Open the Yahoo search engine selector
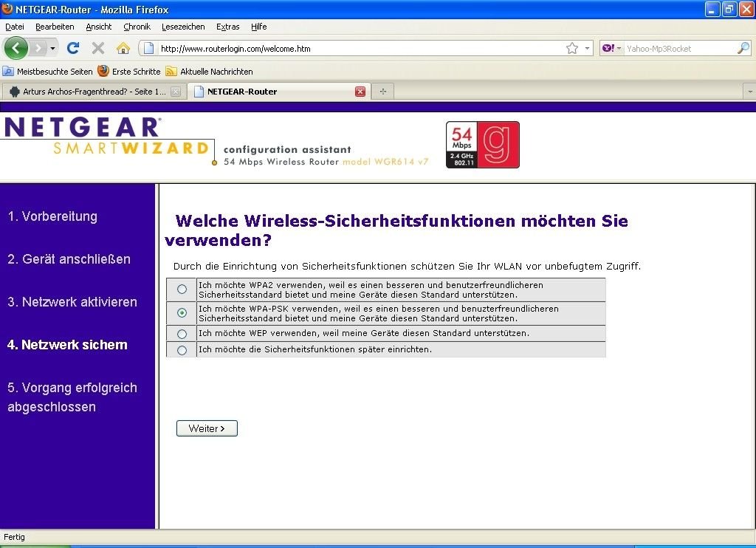This screenshot has height=548, width=756. [611, 48]
